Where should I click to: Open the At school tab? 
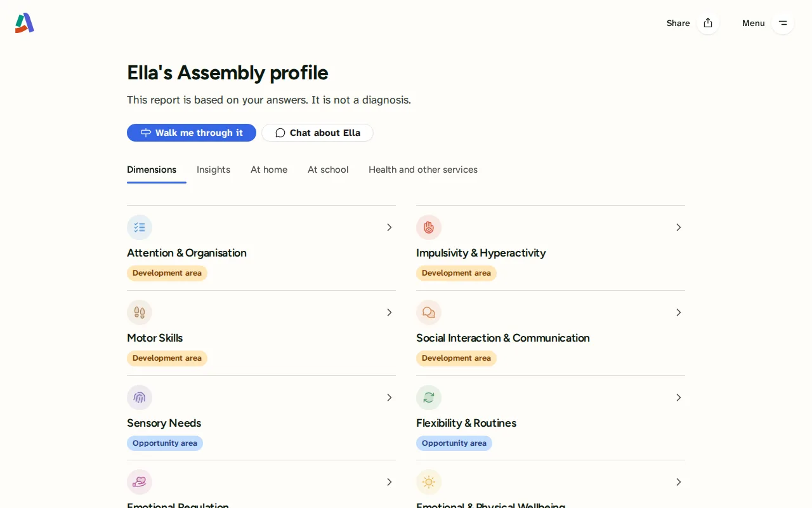click(328, 170)
